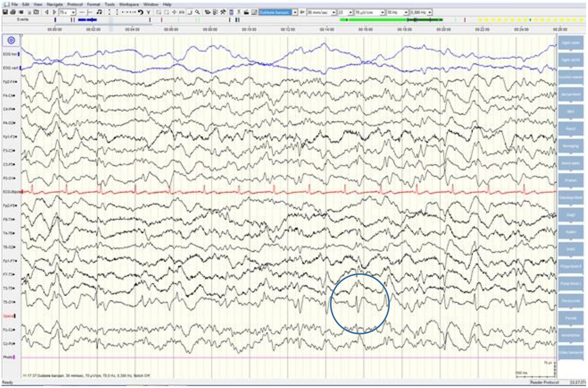Toggle the ECG channel label marker
588x388 pixels.
22,192
